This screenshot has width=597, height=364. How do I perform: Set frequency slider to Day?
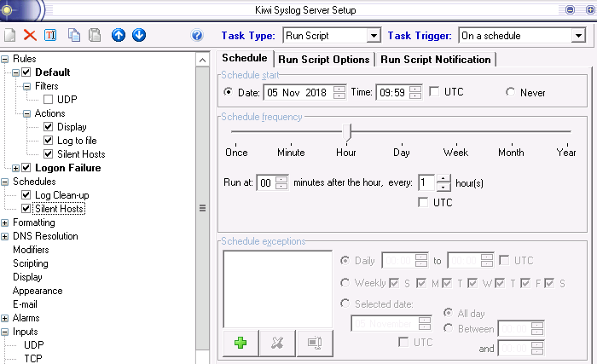pos(402,152)
